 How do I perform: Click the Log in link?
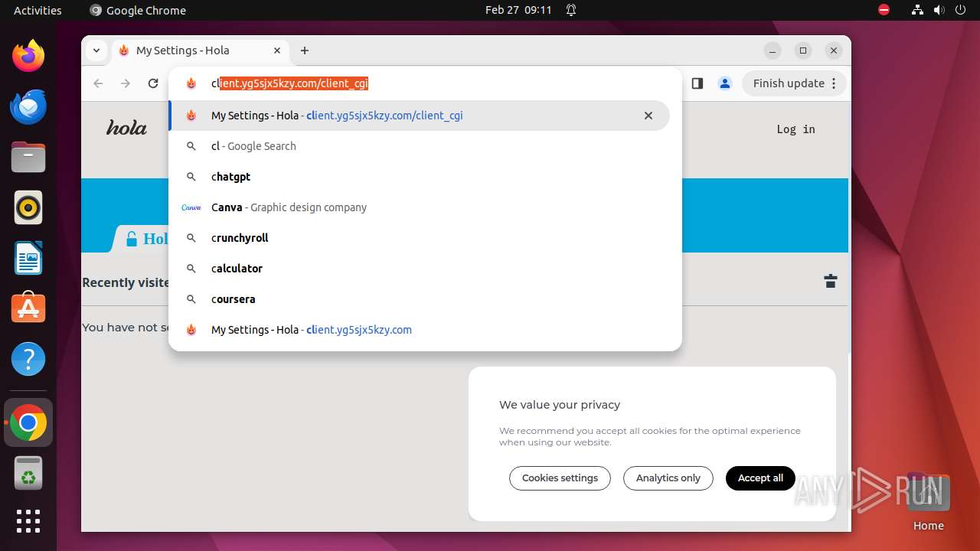(795, 129)
